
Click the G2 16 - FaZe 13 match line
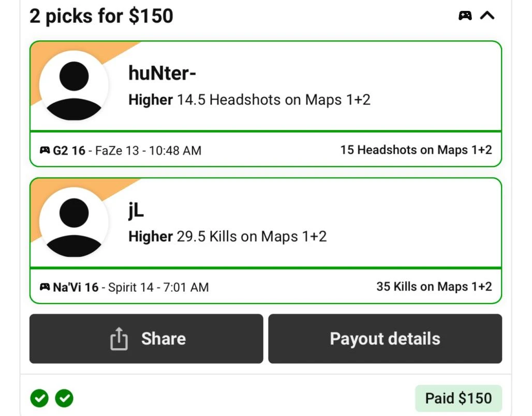coord(127,150)
